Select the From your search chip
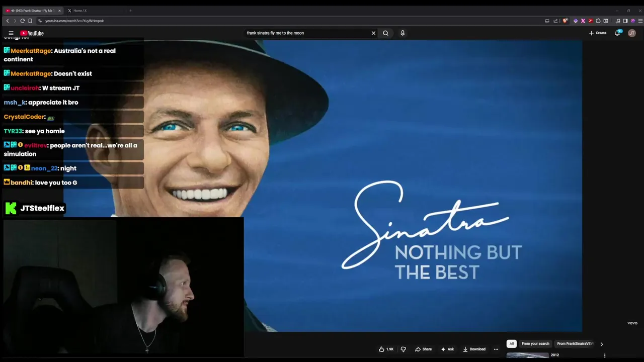Viewport: 644px width, 362px height. [535, 344]
